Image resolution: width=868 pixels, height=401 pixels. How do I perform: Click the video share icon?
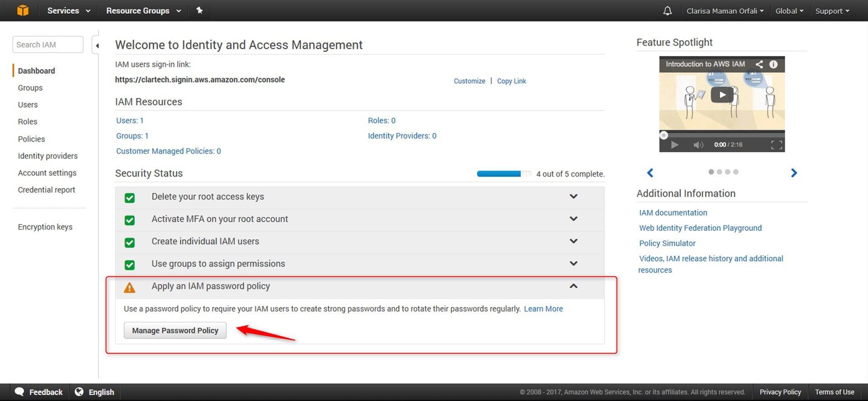[x=759, y=64]
